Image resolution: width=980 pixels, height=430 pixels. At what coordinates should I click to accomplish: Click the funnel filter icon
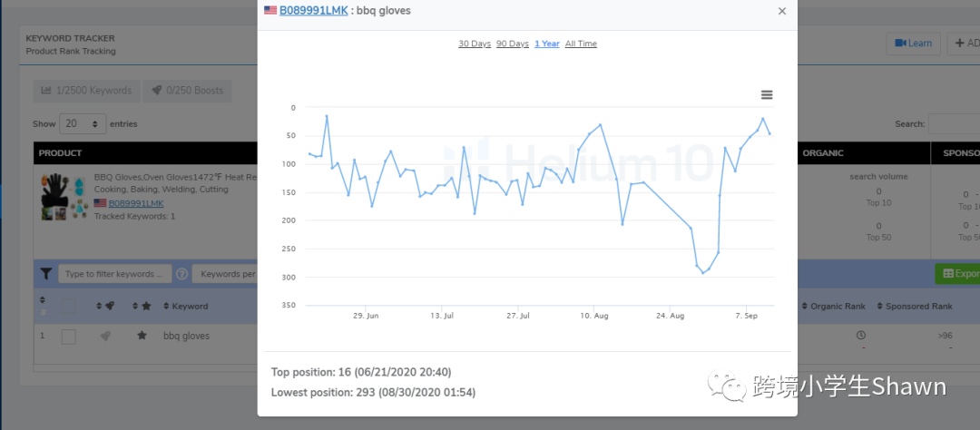coord(45,274)
